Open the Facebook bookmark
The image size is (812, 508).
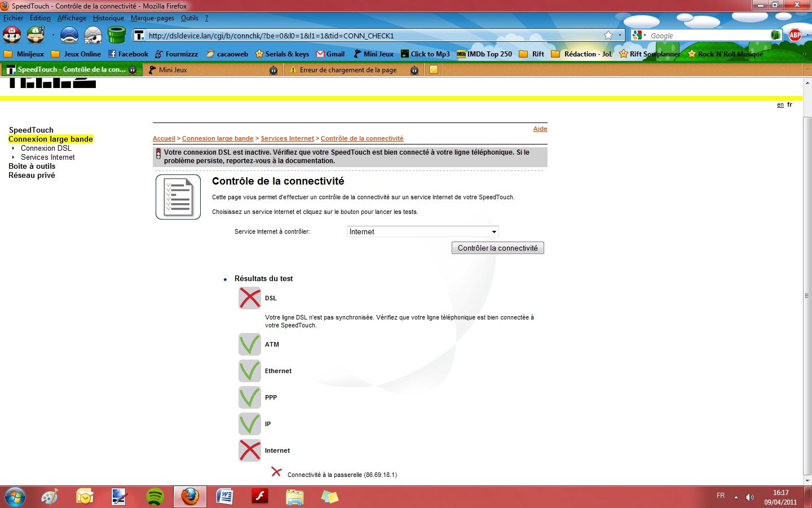pyautogui.click(x=128, y=54)
